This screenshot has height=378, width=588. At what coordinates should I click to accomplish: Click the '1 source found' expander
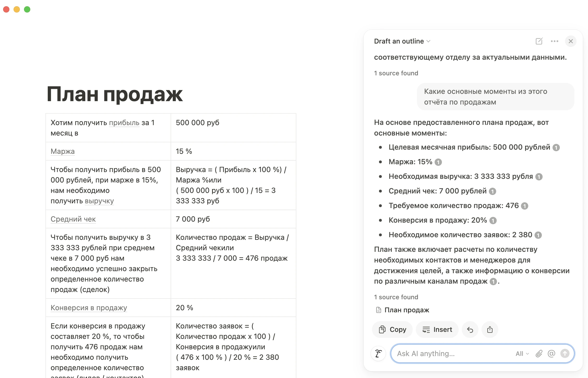pyautogui.click(x=395, y=297)
